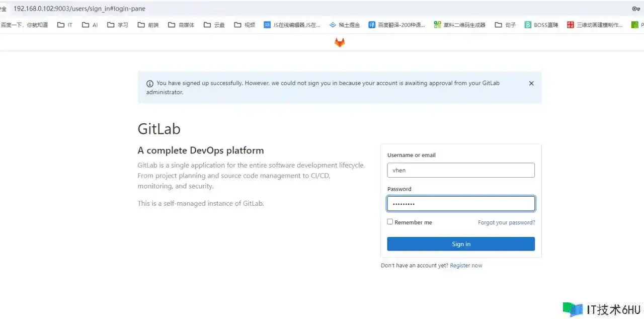Image resolution: width=644 pixels, height=319 pixels.
Task: Click the Password label text
Action: (x=399, y=189)
